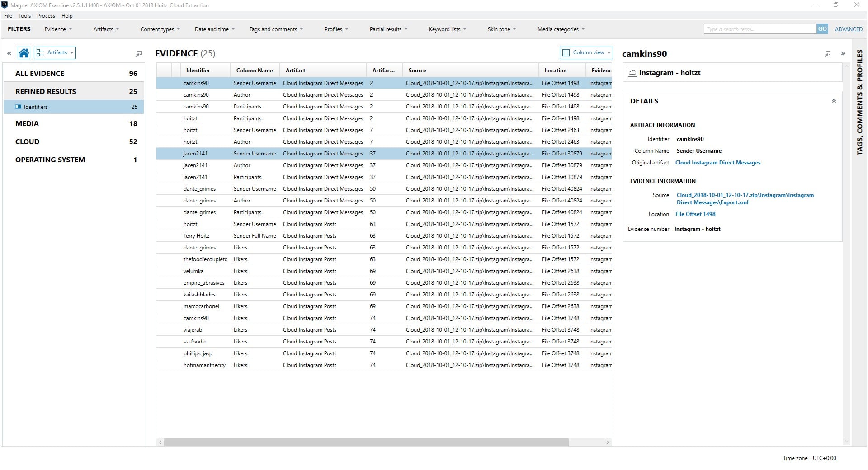Select the hotmamanthecity row

tap(384, 365)
